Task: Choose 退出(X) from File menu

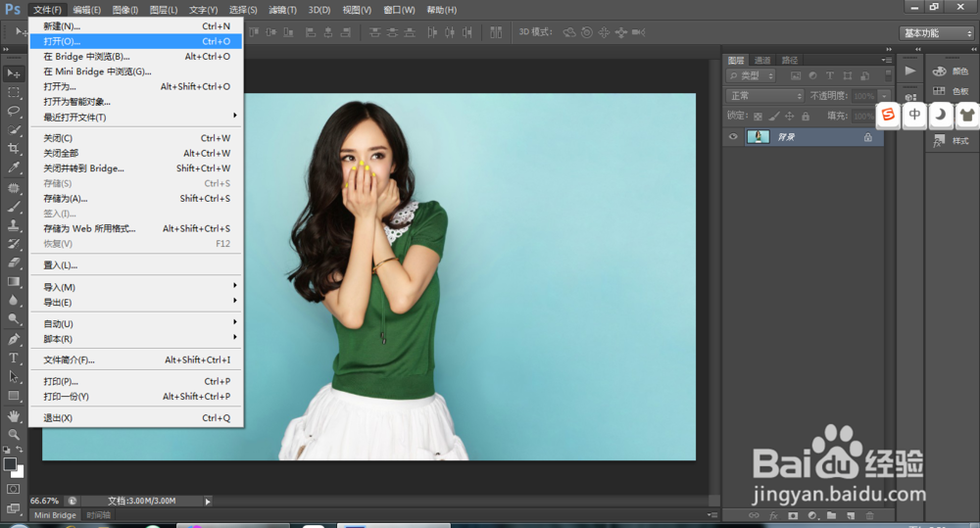Action: click(x=136, y=417)
